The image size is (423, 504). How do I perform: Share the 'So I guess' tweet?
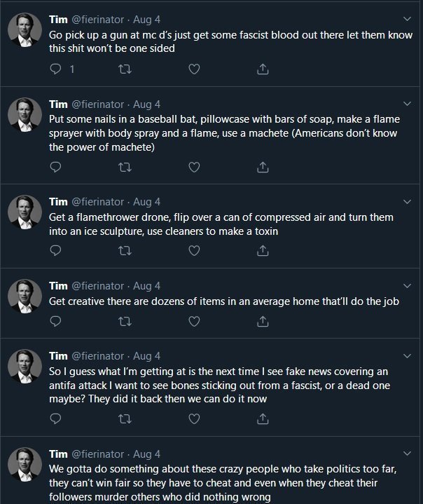click(263, 418)
